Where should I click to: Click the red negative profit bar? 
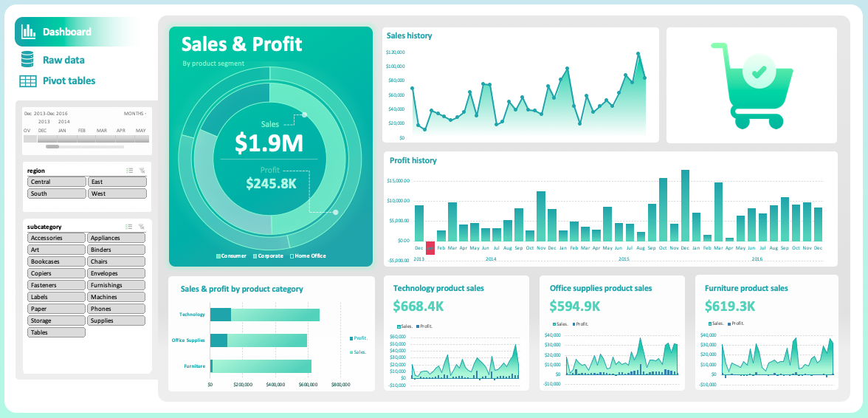click(x=430, y=247)
